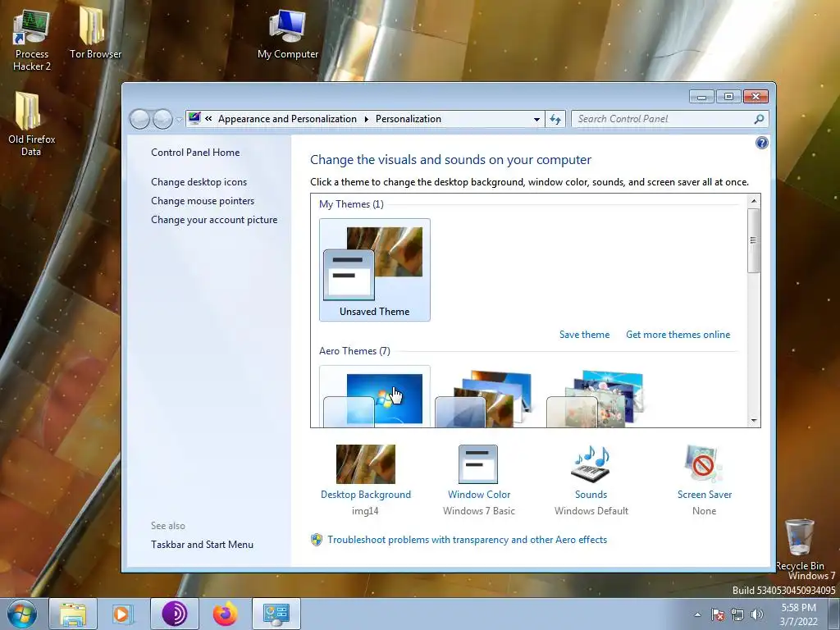Open the Sounds icon with musical notes
Viewport: 840px width, 630px height.
(x=591, y=464)
